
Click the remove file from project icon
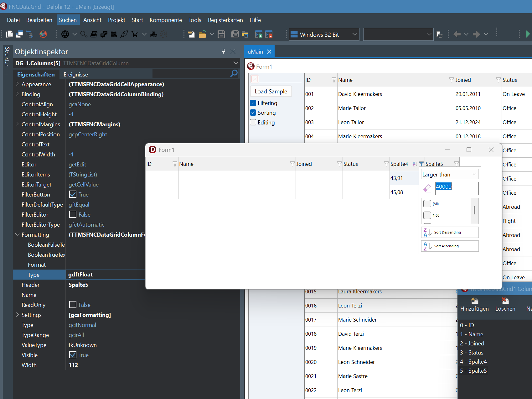pyautogui.click(x=269, y=34)
